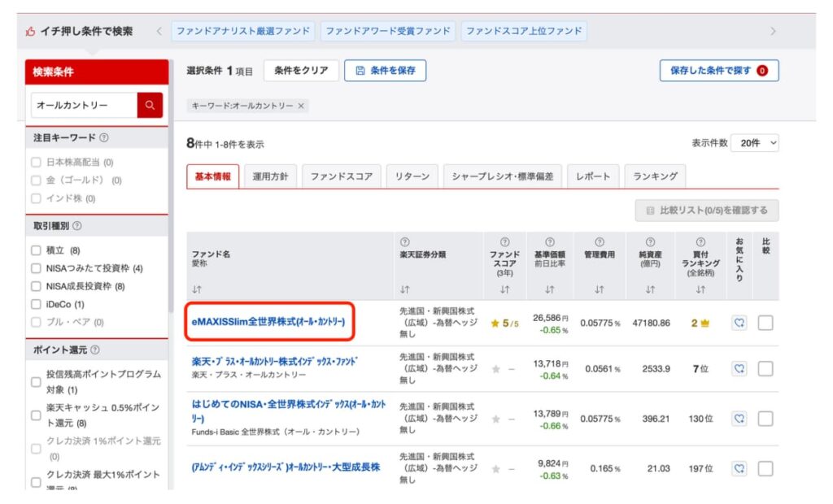833x504 pixels.
Task: Favorite 大型成長株 fund heart icon
Action: click(739, 468)
